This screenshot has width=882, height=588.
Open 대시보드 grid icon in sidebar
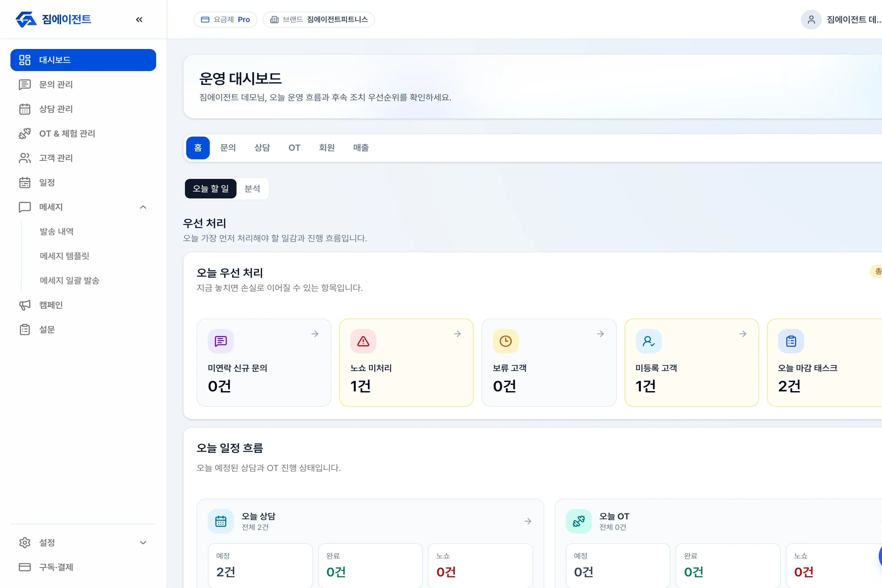click(25, 60)
